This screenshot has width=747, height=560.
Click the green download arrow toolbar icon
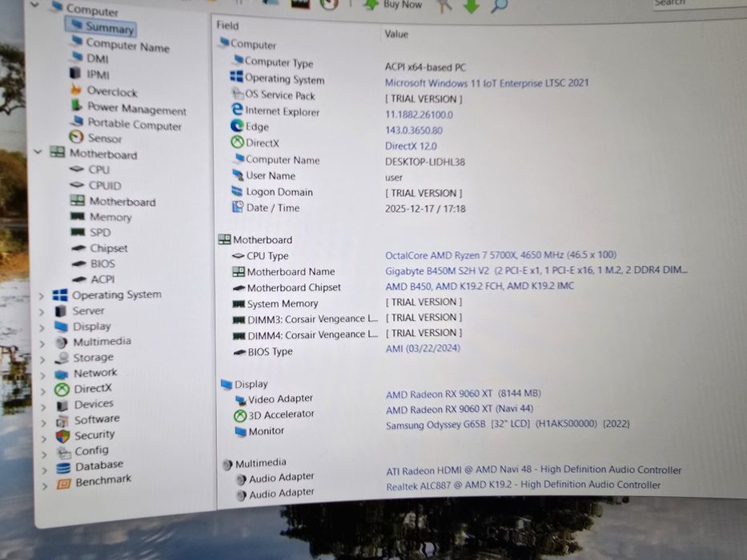[472, 6]
